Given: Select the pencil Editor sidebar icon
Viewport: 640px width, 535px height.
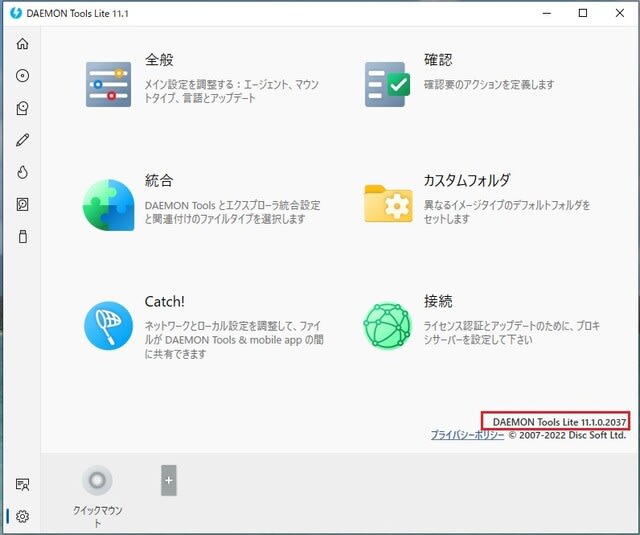Looking at the screenshot, I should 22,140.
